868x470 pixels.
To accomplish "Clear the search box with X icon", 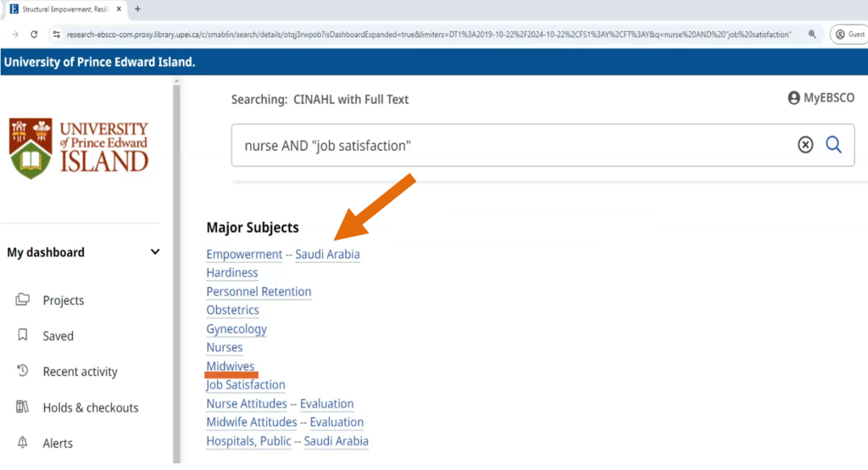I will point(805,145).
